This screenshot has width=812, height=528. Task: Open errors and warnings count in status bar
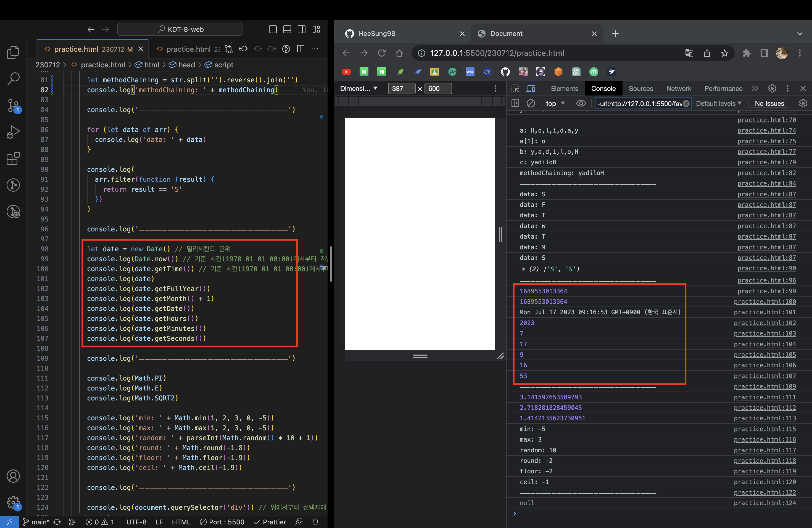[100, 522]
